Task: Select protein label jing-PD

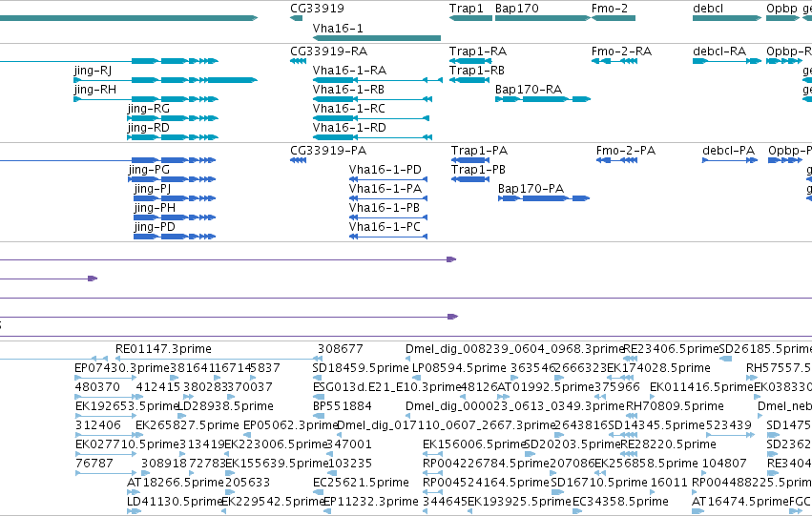Action: coord(155,227)
